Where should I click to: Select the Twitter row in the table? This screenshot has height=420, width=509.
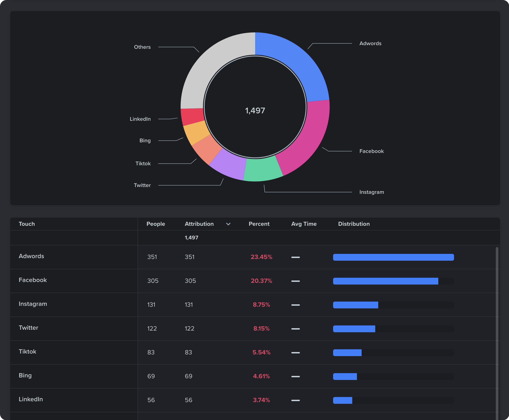click(x=255, y=329)
